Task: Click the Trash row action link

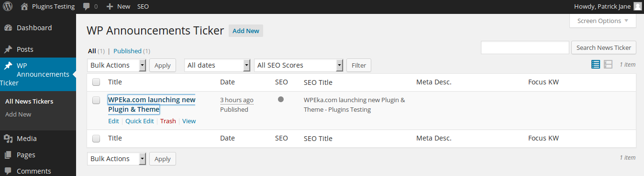Action: tap(168, 121)
